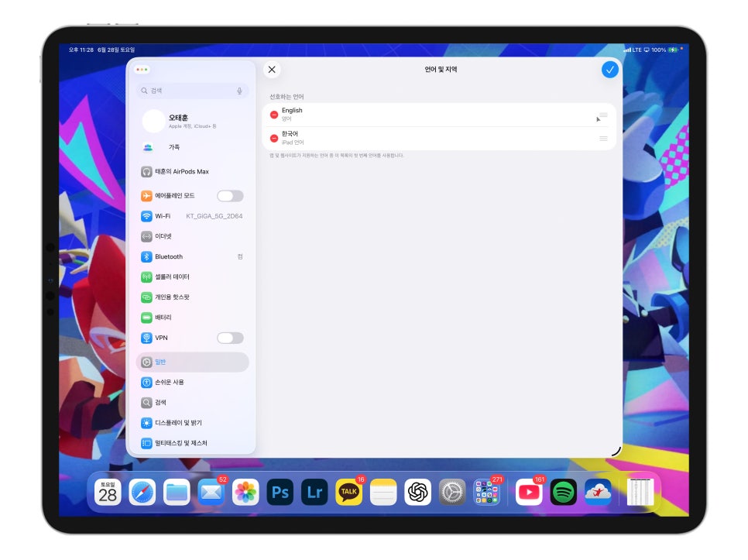
Task: Open 이더넷 settings
Action: (192, 236)
